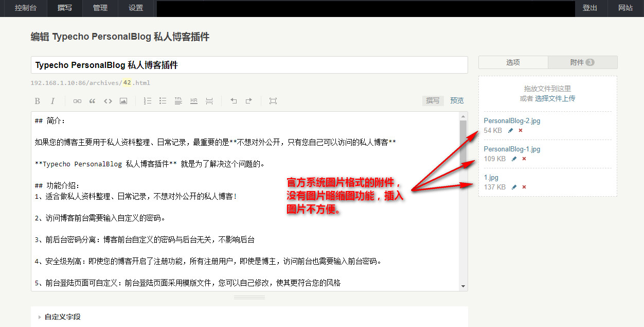The height and width of the screenshot is (327, 644).
Task: Insert PersonalBlog-1.jpg file link
Action: pyautogui.click(x=512, y=149)
